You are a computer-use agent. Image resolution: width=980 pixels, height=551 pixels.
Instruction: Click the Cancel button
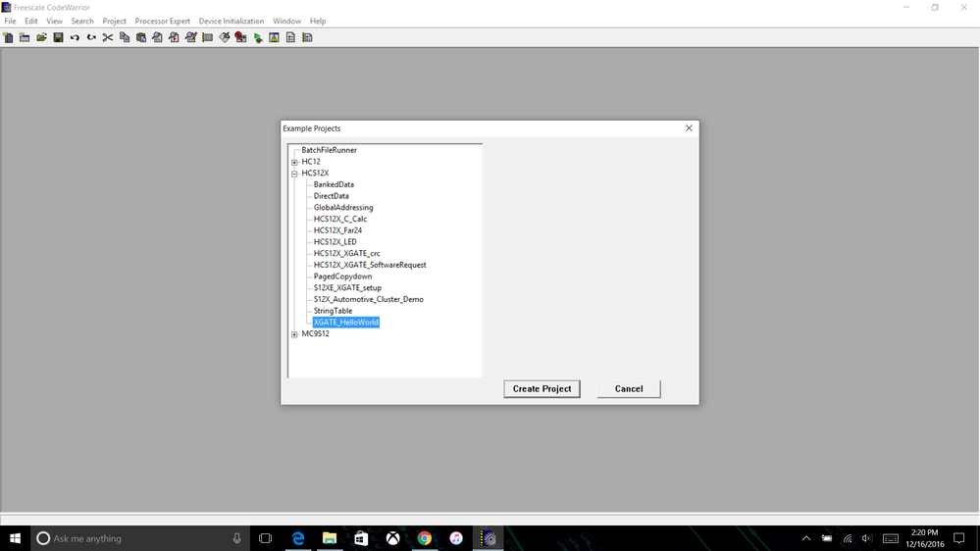(x=629, y=388)
